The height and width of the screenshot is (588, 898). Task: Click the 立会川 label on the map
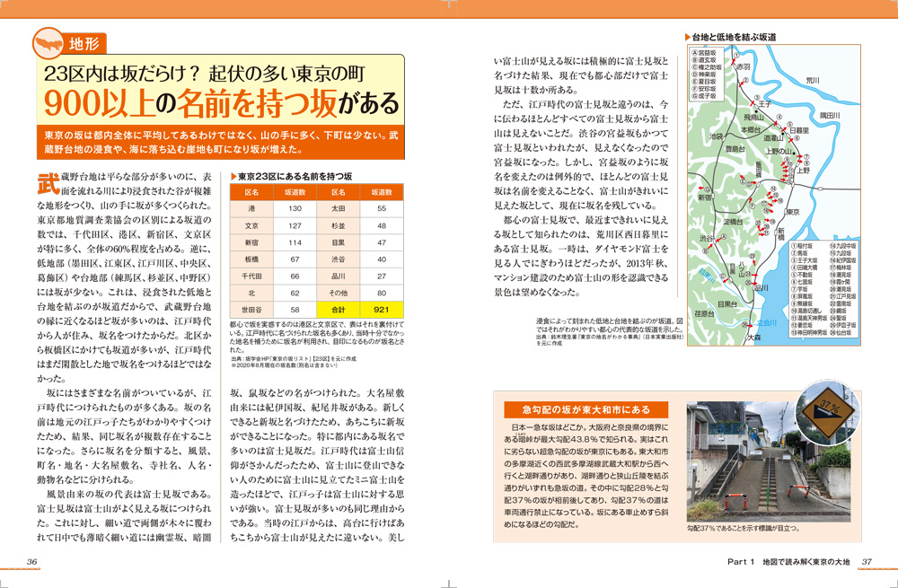coord(766,323)
